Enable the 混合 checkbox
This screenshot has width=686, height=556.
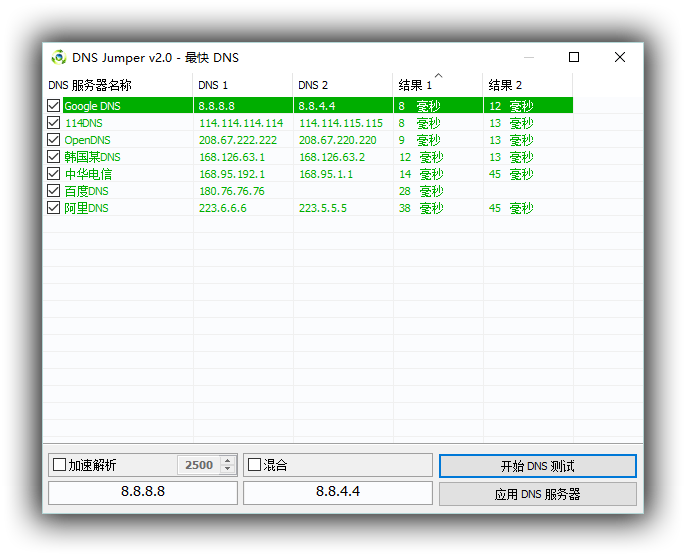(x=254, y=465)
